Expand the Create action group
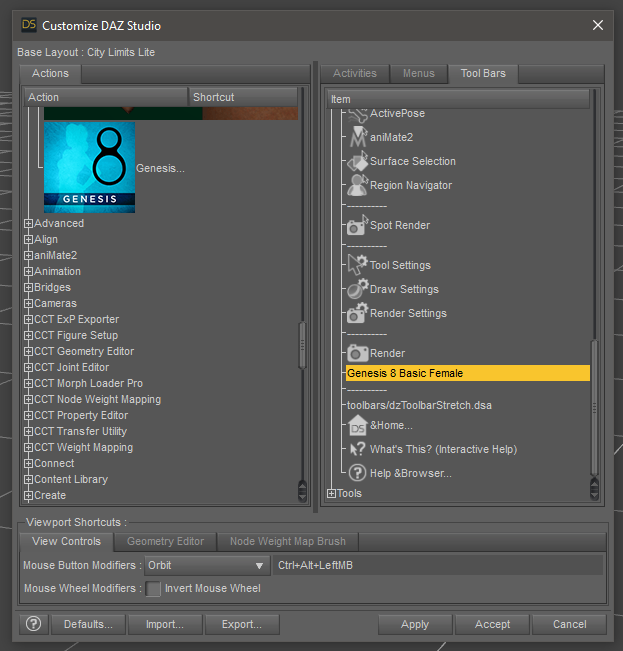 pyautogui.click(x=28, y=495)
